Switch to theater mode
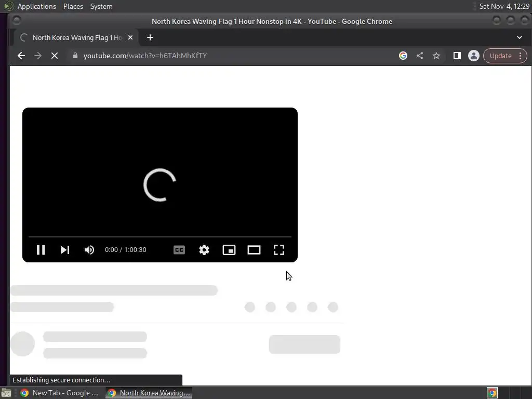 click(x=254, y=250)
